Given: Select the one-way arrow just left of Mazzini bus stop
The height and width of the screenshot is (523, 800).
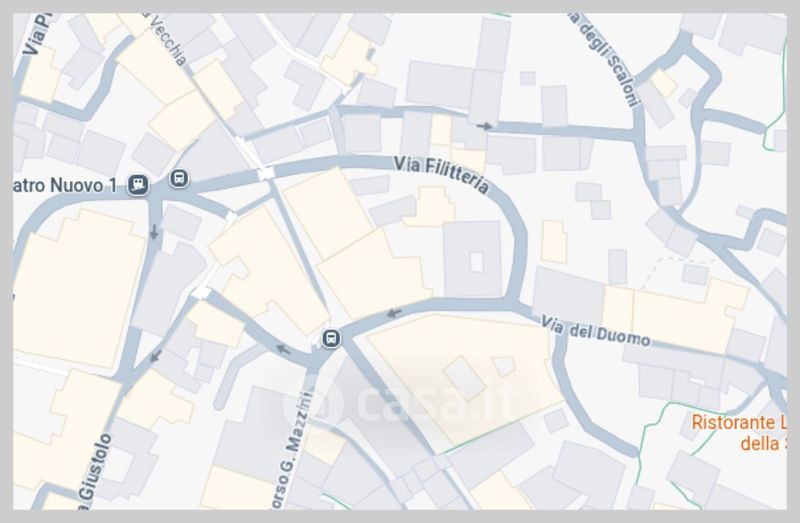Looking at the screenshot, I should 283,350.
